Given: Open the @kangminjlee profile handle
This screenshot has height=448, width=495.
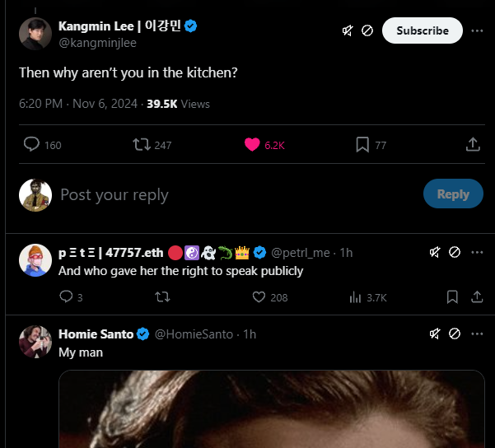Looking at the screenshot, I should [x=97, y=44].
